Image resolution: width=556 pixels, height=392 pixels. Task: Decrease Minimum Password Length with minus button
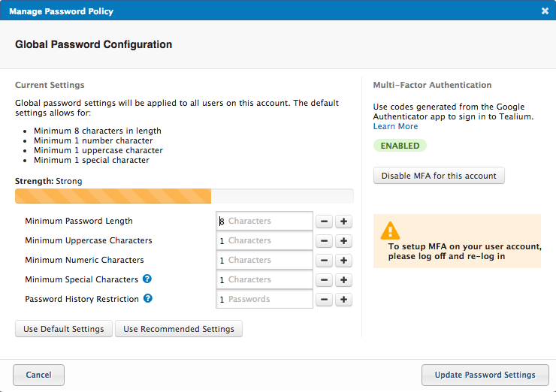click(x=323, y=222)
